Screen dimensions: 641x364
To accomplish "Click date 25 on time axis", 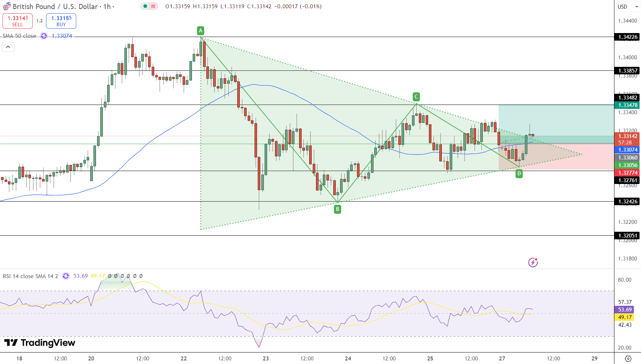I will click(x=430, y=359).
